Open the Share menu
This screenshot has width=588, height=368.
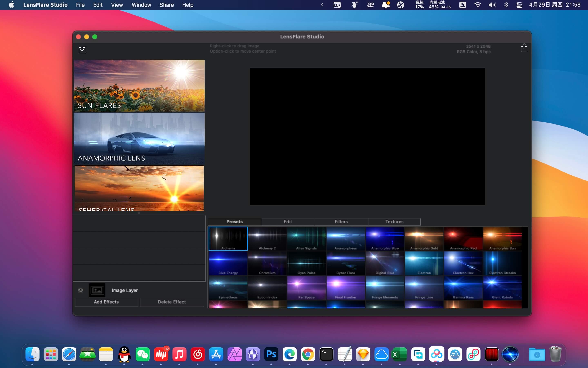click(x=167, y=5)
